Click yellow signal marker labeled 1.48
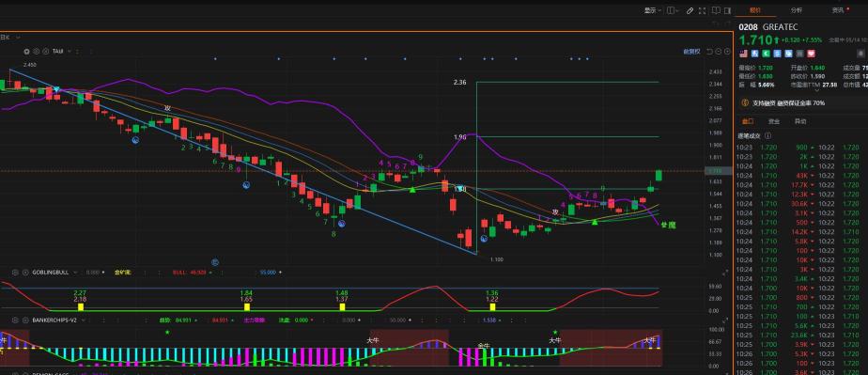The width and height of the screenshot is (868, 375). (x=342, y=307)
